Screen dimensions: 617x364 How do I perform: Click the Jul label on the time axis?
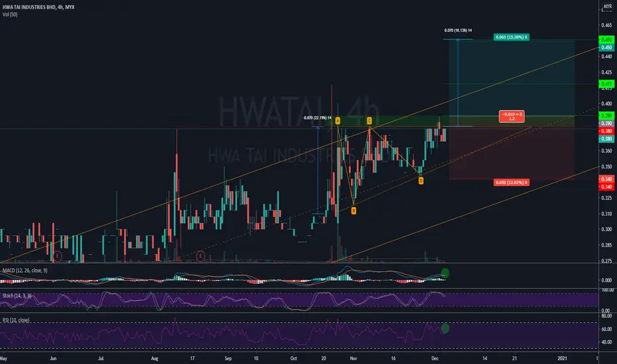pyautogui.click(x=101, y=359)
